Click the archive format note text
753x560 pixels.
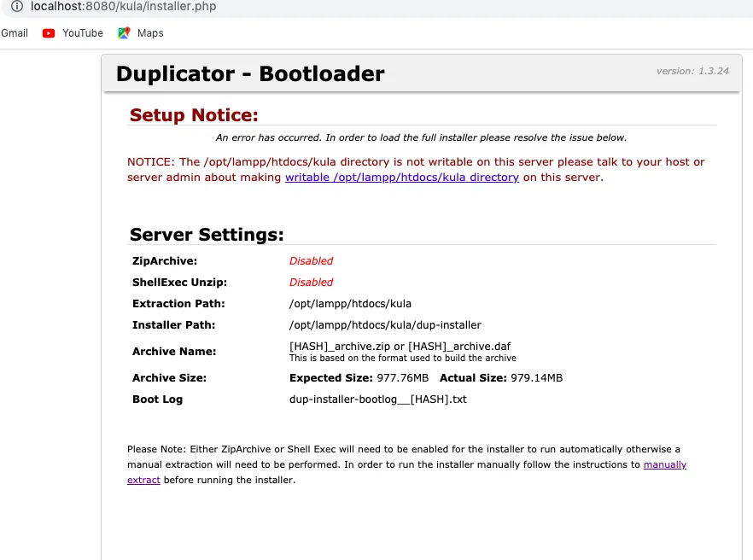[402, 358]
